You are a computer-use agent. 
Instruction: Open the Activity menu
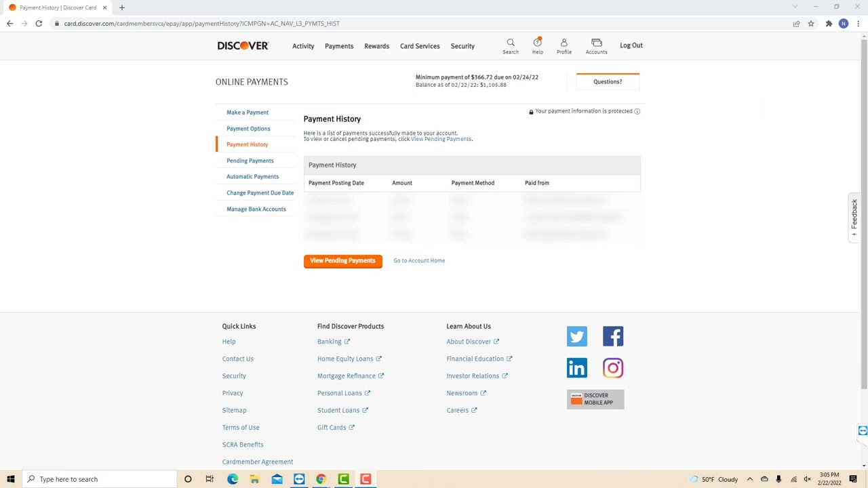(x=303, y=46)
